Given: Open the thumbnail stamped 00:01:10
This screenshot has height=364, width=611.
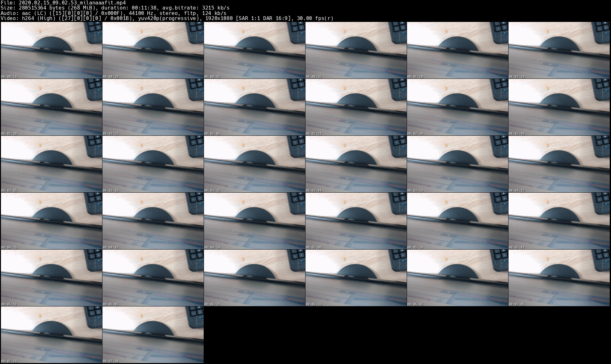Looking at the screenshot, I should [x=458, y=50].
